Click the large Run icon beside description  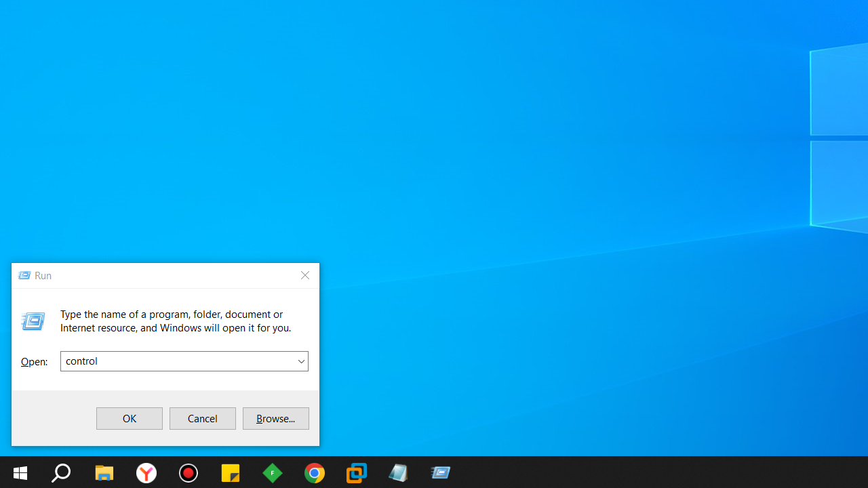pos(33,321)
